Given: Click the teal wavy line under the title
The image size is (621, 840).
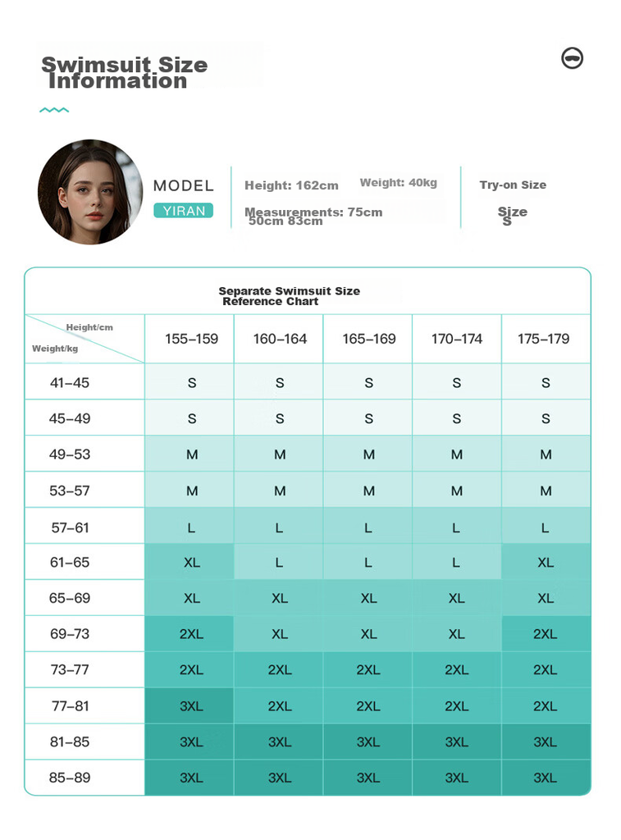Looking at the screenshot, I should pyautogui.click(x=54, y=110).
